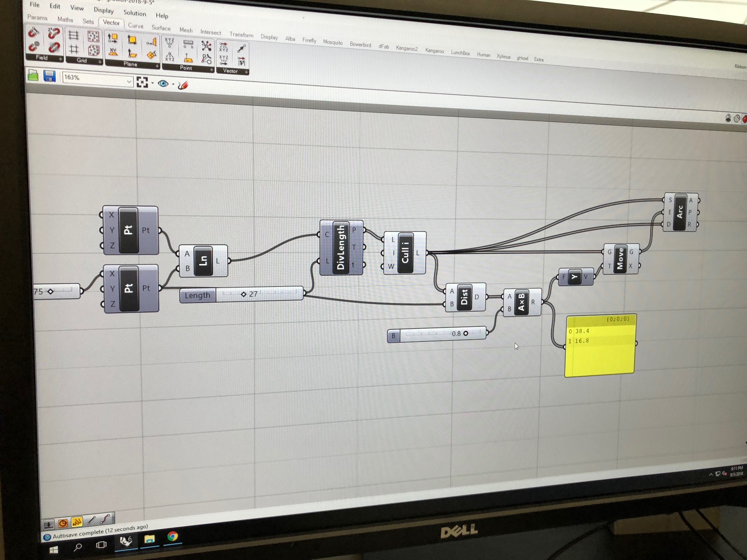The height and width of the screenshot is (560, 747).
Task: Toggle the yellow markov widget button
Action: coord(77,522)
